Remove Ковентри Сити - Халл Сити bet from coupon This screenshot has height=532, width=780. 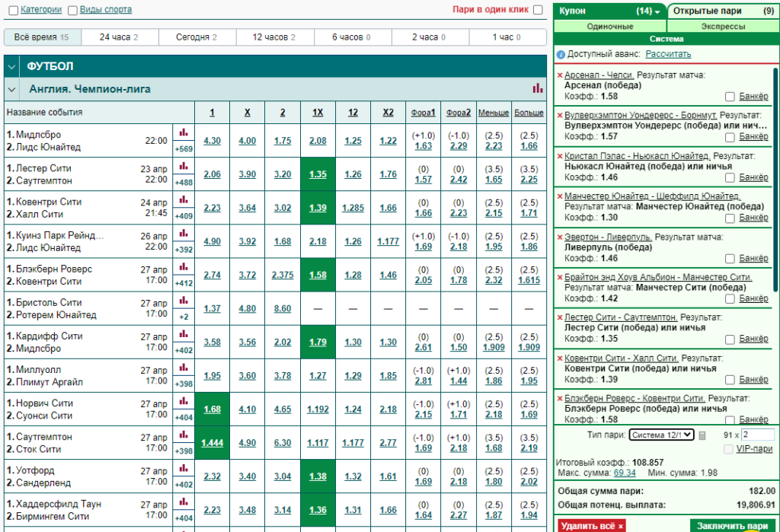coord(560,359)
